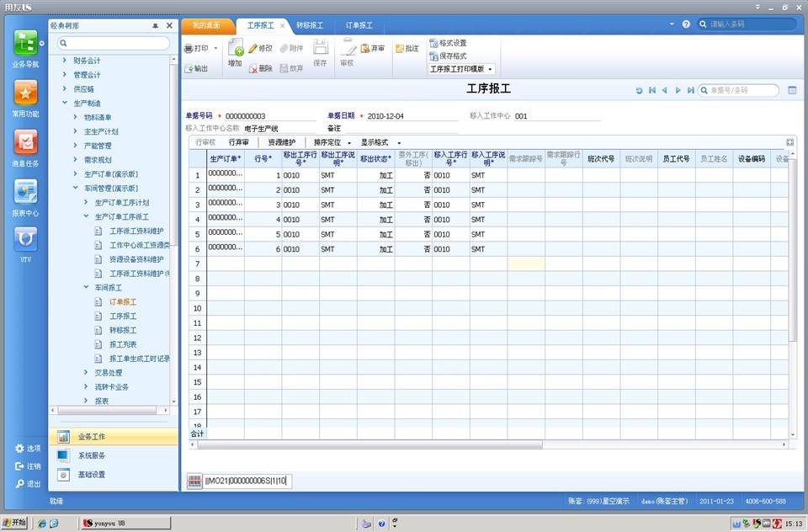Viewport: 808px width, 532px height.
Task: Click the 删除 delete icon
Action: point(253,68)
